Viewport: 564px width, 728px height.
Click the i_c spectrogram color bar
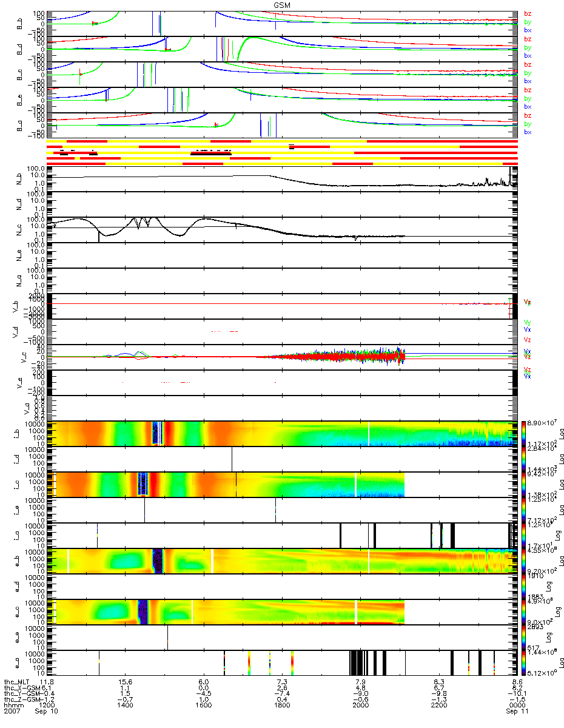(x=523, y=484)
